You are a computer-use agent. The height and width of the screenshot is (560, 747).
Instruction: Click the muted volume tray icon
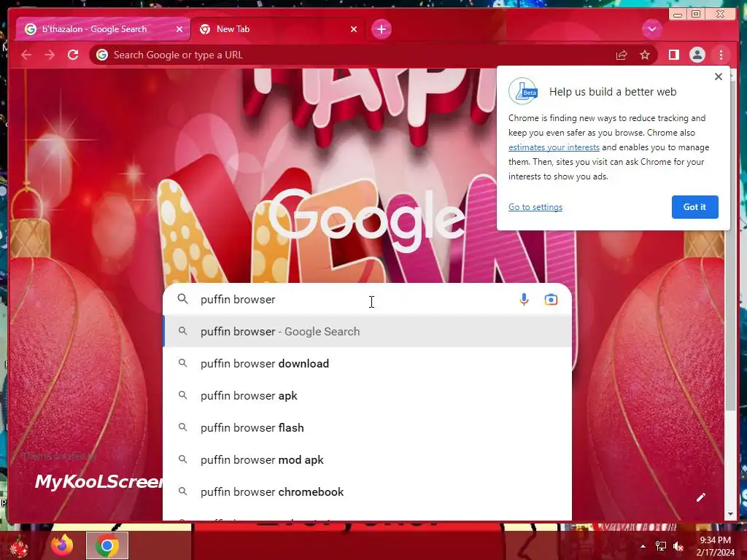point(678,546)
